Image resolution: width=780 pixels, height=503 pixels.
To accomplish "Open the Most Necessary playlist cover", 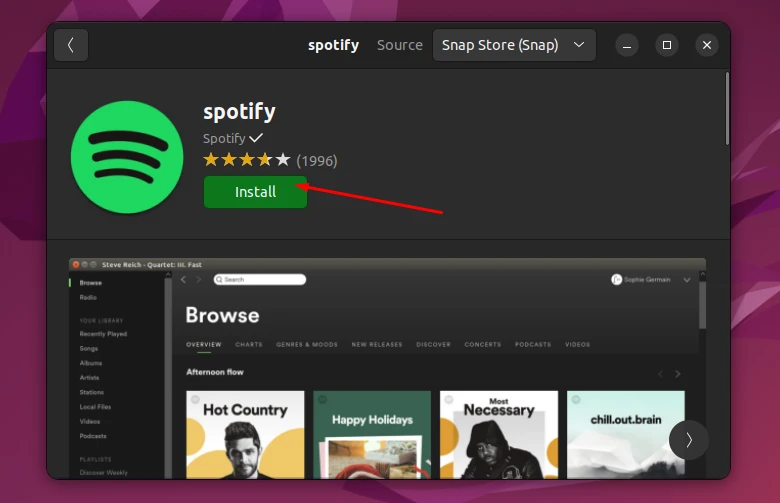I will (x=499, y=435).
